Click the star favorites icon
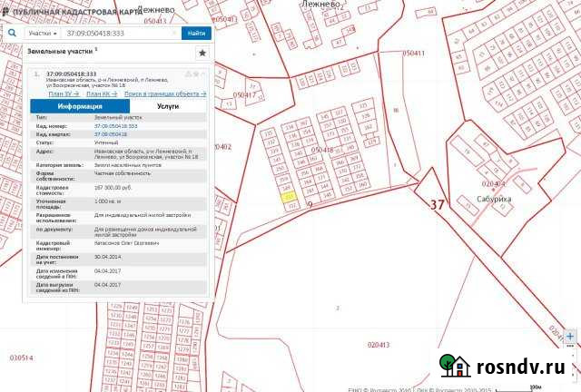 pyautogui.click(x=202, y=53)
